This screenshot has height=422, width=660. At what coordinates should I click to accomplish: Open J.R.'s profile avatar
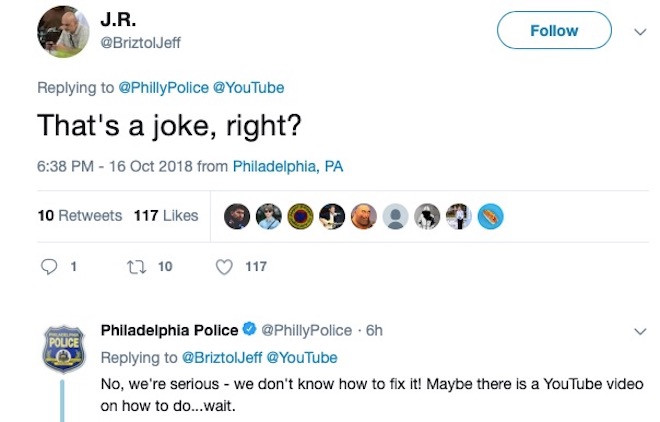(x=62, y=31)
